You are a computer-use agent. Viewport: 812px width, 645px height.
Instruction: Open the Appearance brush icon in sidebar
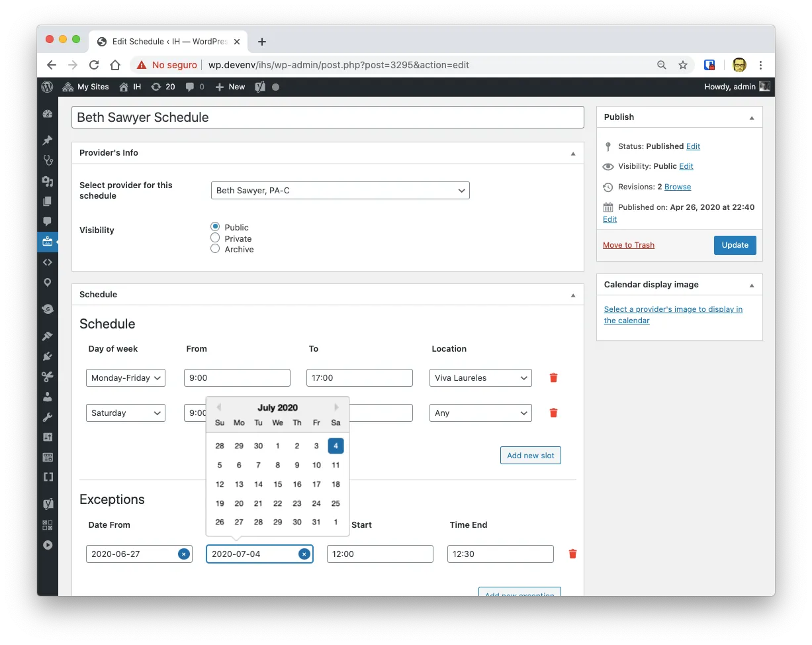click(x=47, y=336)
